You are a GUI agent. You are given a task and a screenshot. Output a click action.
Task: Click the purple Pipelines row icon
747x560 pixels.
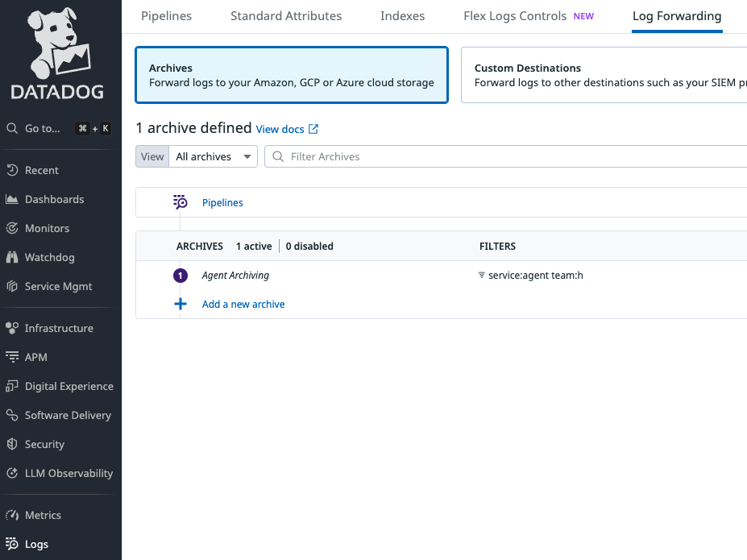[180, 202]
